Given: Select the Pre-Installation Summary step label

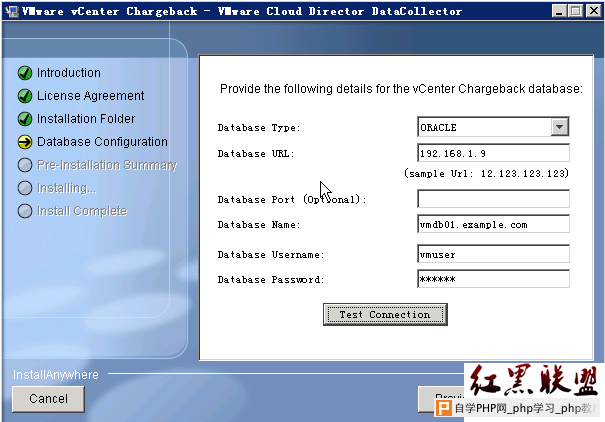Looking at the screenshot, I should [x=107, y=165].
